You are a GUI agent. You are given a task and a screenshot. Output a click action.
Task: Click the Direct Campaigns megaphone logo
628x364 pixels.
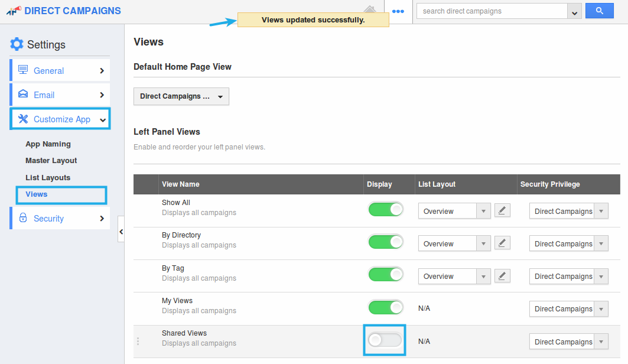pyautogui.click(x=13, y=10)
